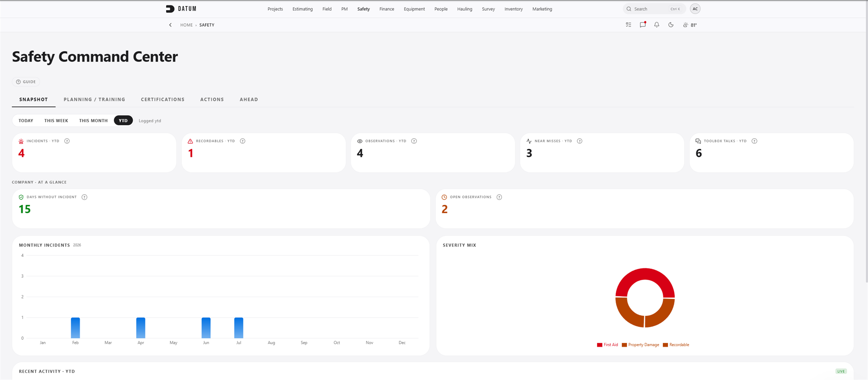Show help for Observations YTD

coord(414,141)
